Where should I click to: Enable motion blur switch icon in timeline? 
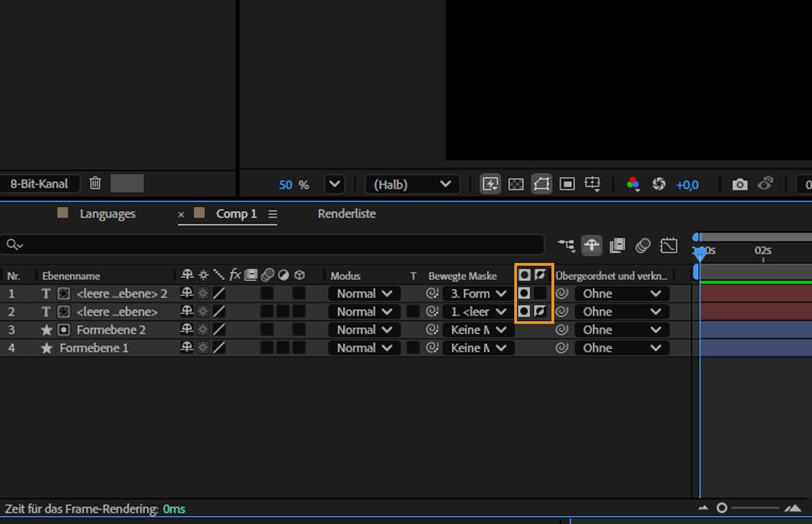click(x=643, y=245)
